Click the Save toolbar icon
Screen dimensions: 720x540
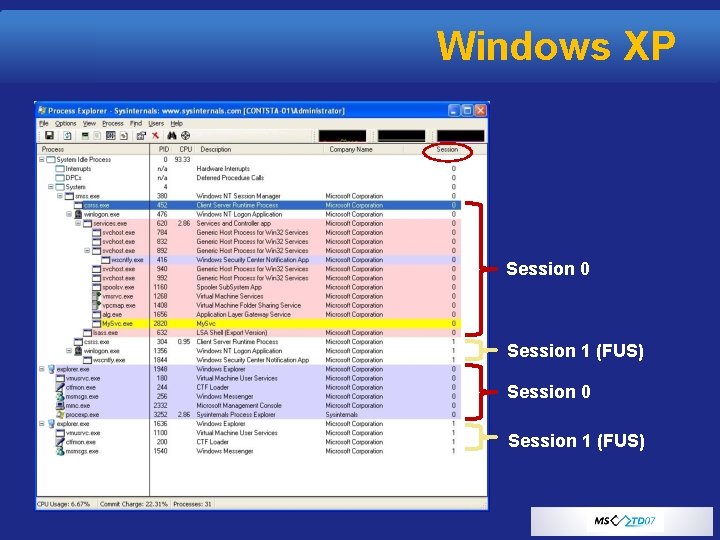pos(49,135)
